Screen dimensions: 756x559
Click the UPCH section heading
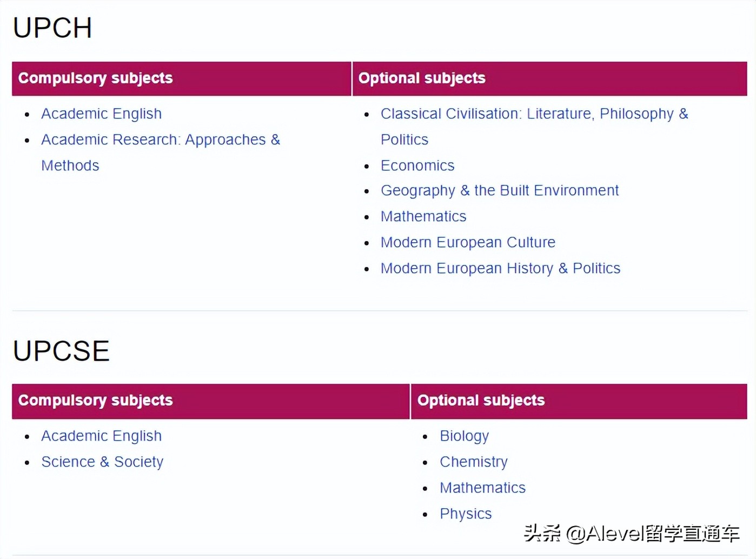(52, 28)
